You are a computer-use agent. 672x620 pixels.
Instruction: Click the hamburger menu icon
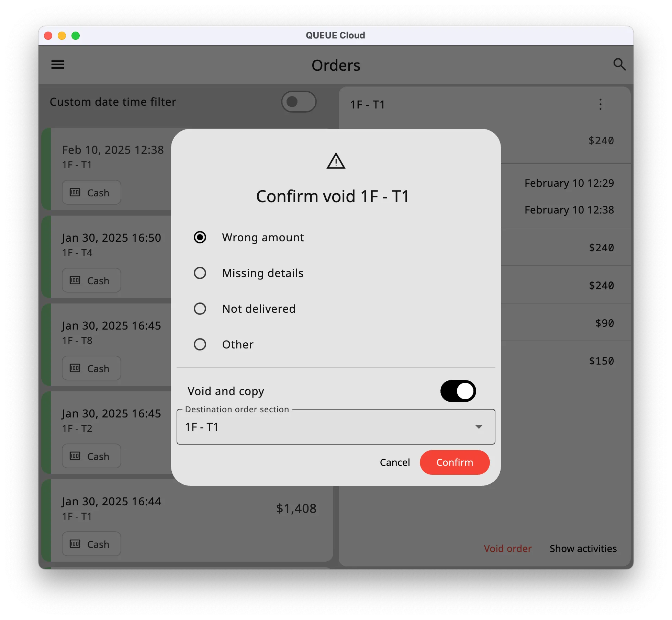pos(58,65)
